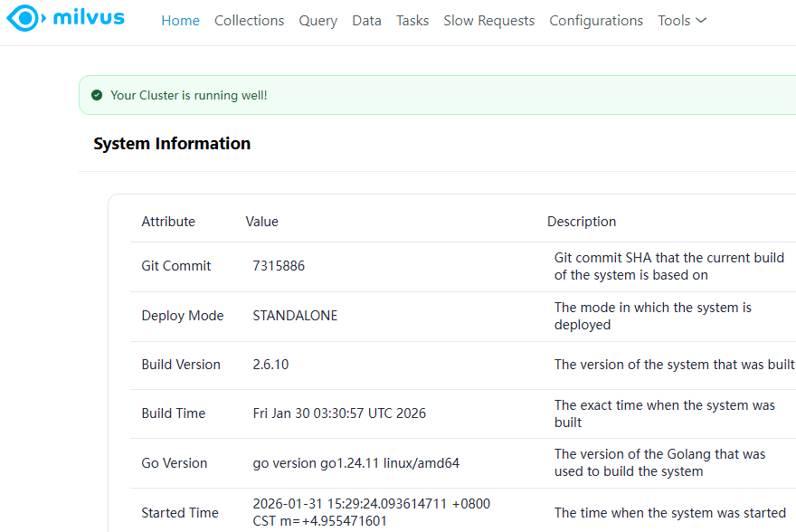Click the System Information heading
This screenshot has width=796, height=532.
(172, 144)
